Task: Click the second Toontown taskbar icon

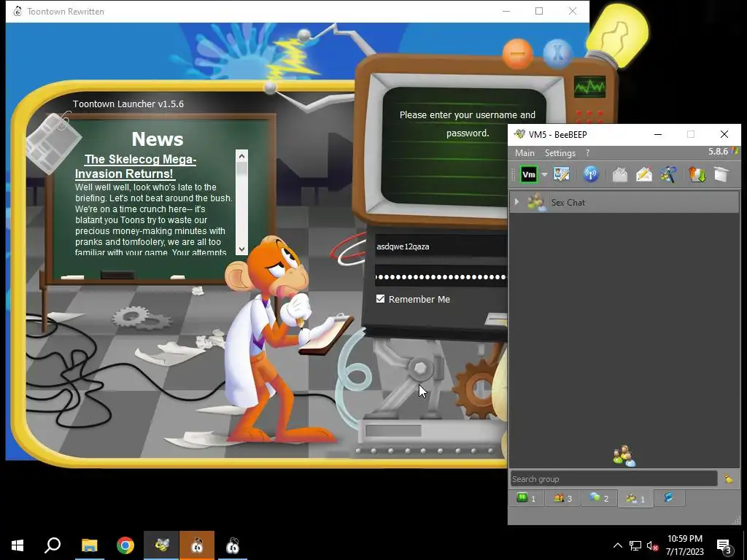Action: (x=233, y=545)
